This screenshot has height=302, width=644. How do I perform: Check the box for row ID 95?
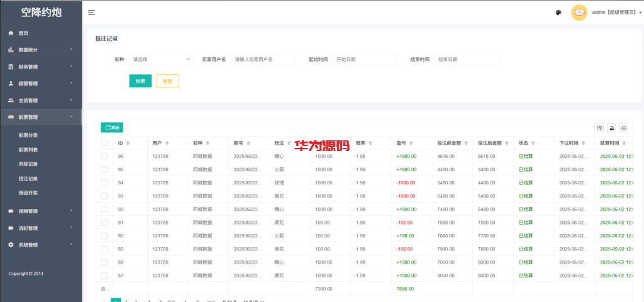pyautogui.click(x=104, y=169)
